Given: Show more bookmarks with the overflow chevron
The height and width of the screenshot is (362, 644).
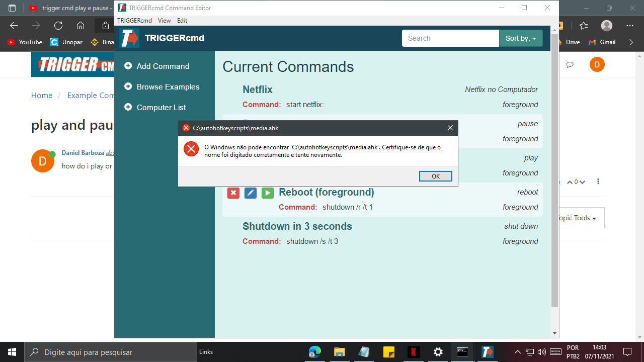Looking at the screenshot, I should pyautogui.click(x=631, y=42).
